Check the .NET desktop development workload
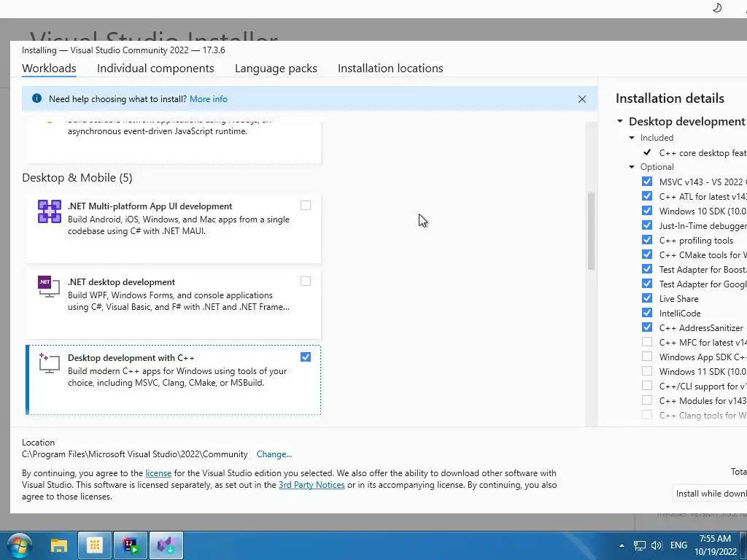Viewport: 747px width, 560px height. [x=306, y=281]
